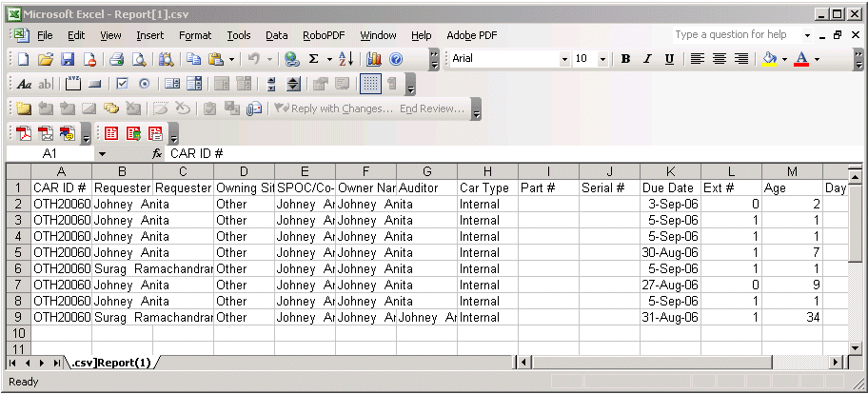This screenshot has width=868, height=394.
Task: Send workbook as mail attachment for review
Action: tap(254, 108)
